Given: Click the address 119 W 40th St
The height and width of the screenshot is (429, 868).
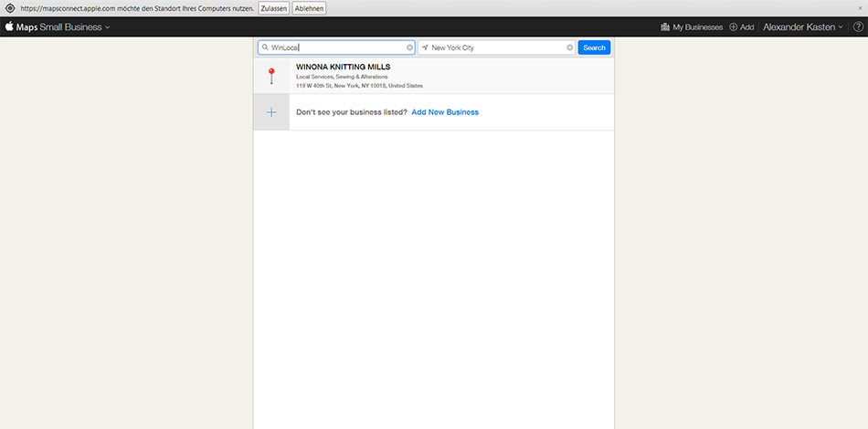Looking at the screenshot, I should click(359, 86).
